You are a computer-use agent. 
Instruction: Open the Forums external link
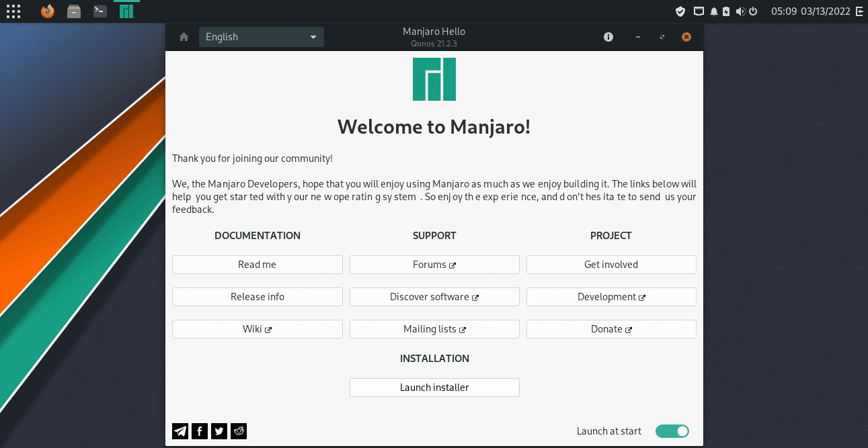click(434, 265)
